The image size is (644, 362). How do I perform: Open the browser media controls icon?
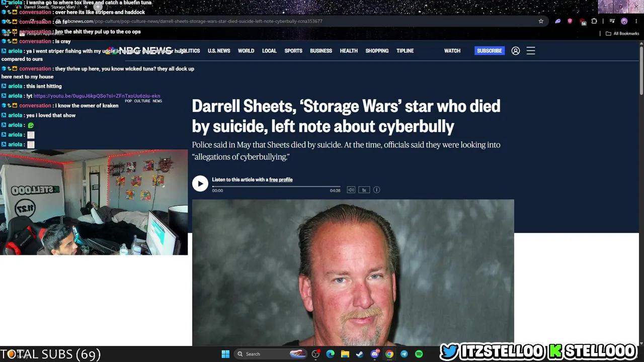612,21
